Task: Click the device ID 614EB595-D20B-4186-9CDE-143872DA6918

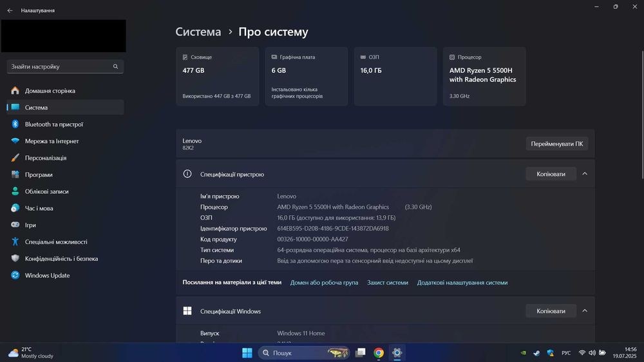Action: tap(333, 229)
